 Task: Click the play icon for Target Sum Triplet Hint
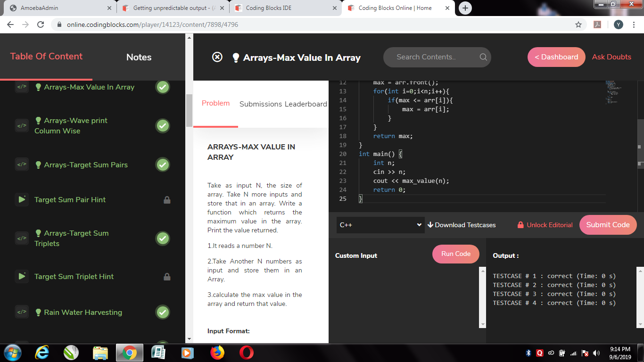[x=22, y=277]
